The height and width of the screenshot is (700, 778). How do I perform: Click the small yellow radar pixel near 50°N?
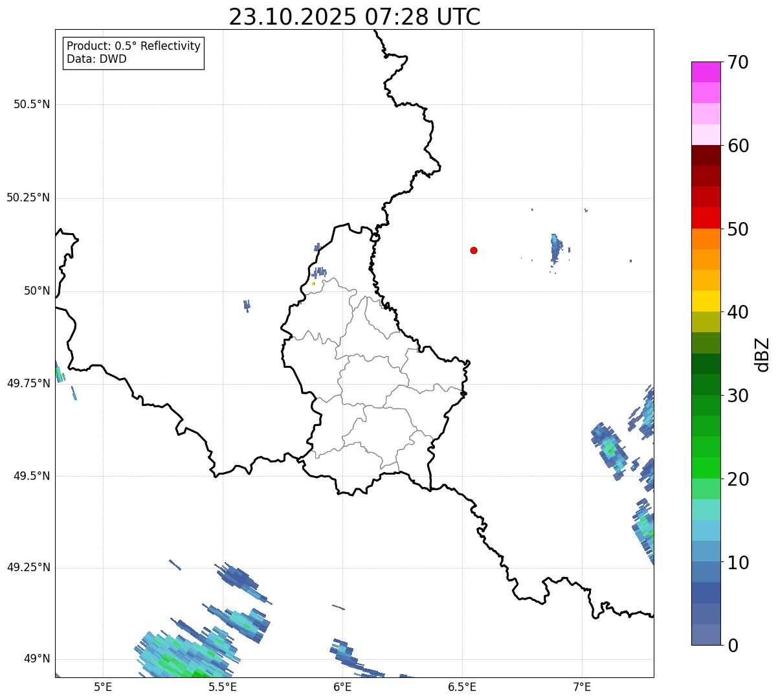pyautogui.click(x=313, y=284)
